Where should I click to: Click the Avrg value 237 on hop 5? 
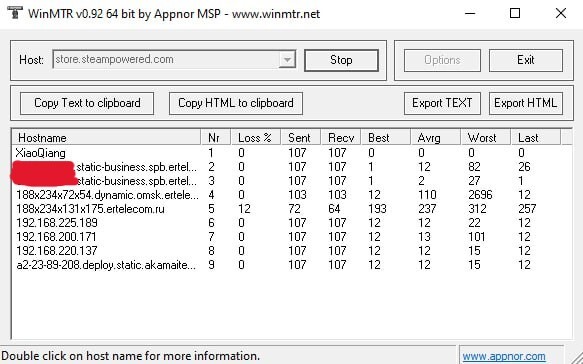428,209
